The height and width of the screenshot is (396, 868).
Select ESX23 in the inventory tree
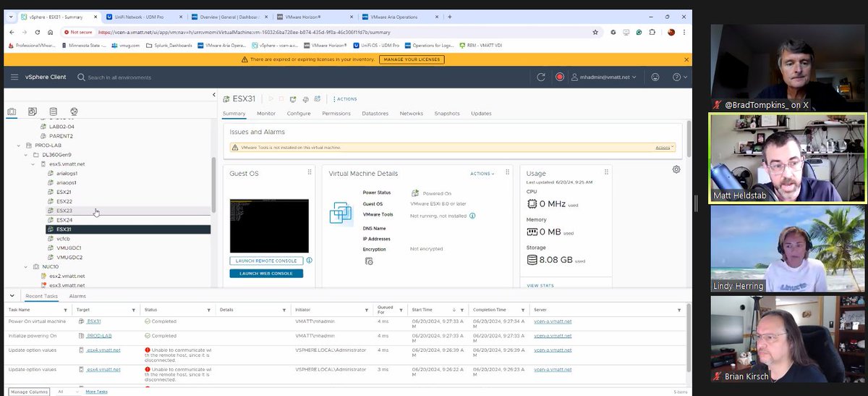coord(64,211)
